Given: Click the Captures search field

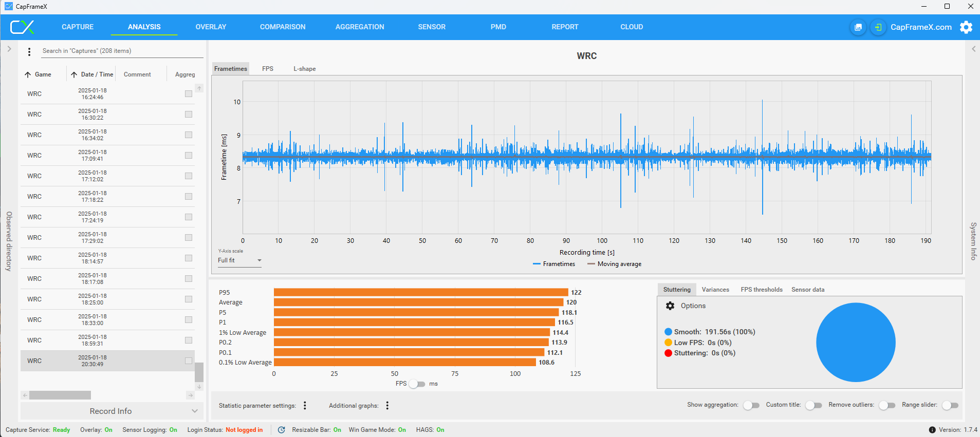Looking at the screenshot, I should pos(121,51).
